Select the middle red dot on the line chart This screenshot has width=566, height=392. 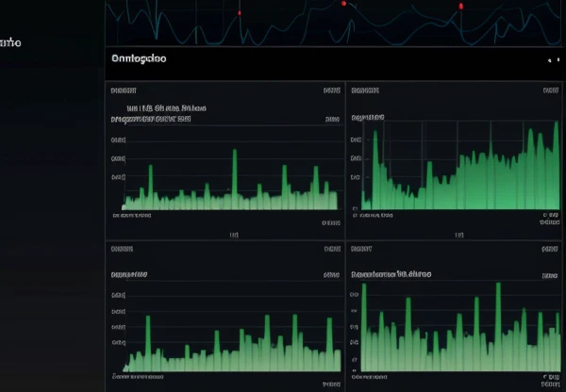coord(343,4)
